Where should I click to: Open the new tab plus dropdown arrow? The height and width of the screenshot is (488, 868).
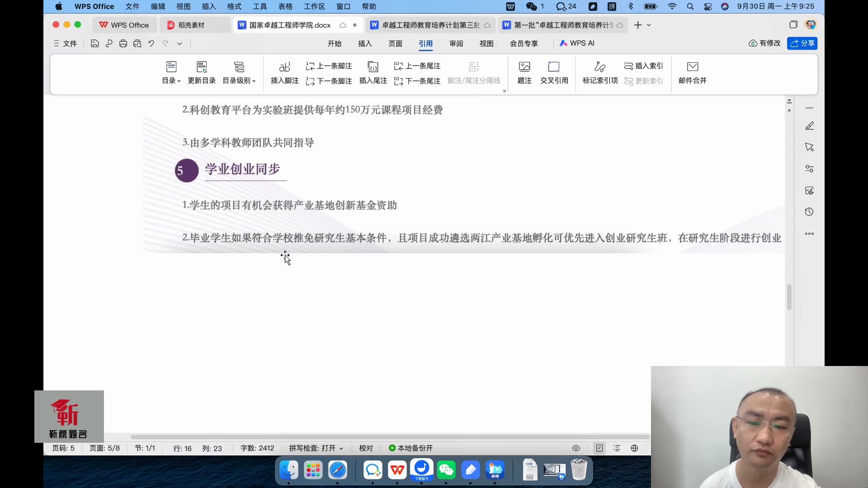(x=649, y=25)
